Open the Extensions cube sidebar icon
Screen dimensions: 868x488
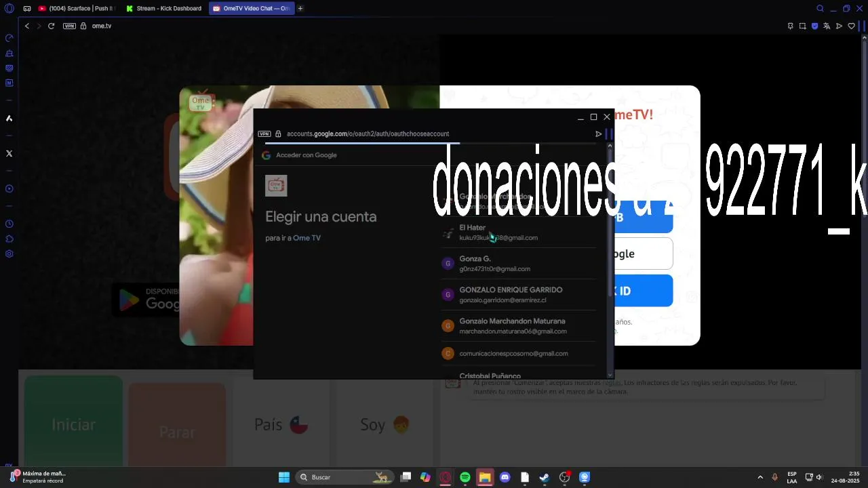pyautogui.click(x=9, y=239)
